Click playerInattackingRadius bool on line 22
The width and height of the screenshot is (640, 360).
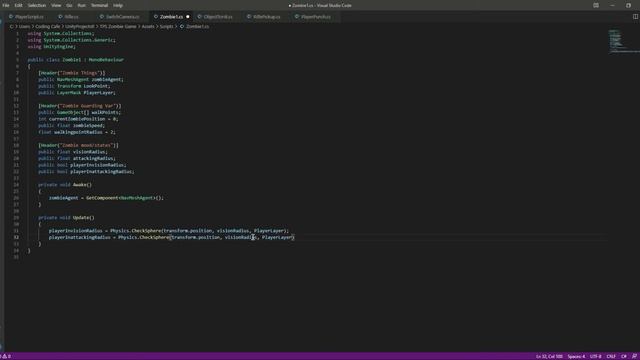tap(101, 171)
